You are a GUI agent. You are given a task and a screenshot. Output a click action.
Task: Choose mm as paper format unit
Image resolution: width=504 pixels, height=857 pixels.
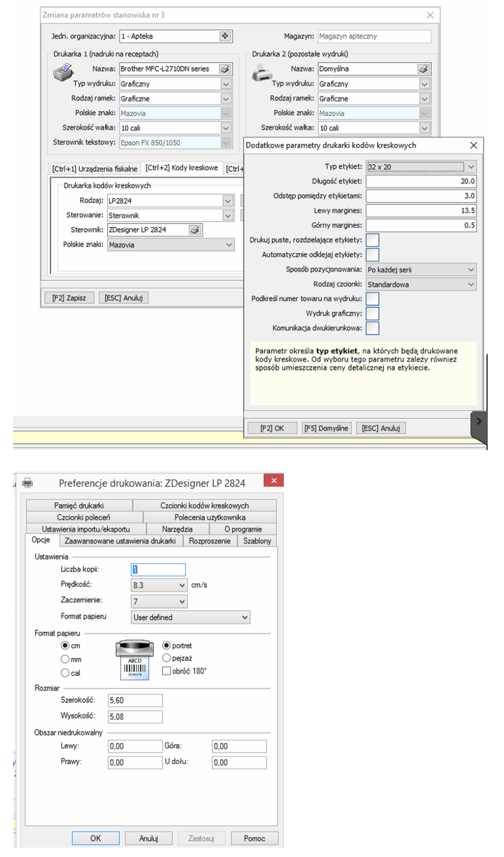click(x=65, y=659)
